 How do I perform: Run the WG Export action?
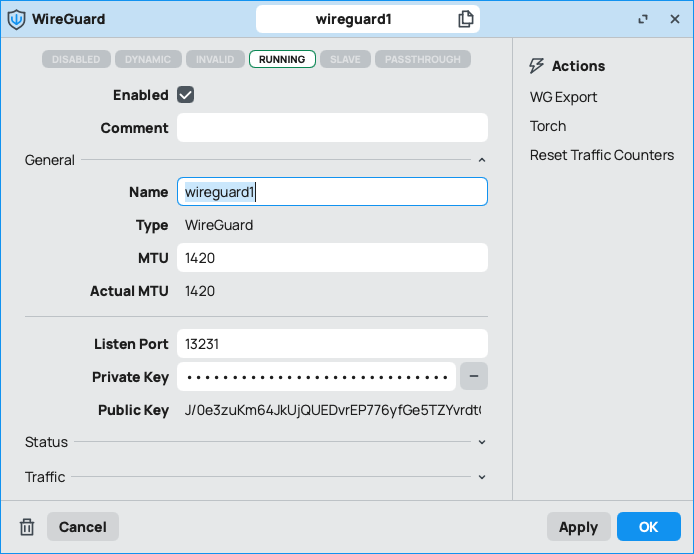pyautogui.click(x=563, y=97)
